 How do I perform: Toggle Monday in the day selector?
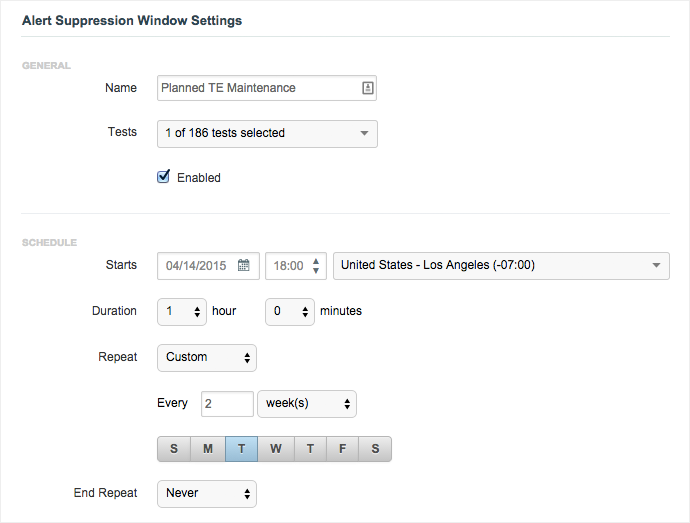tap(208, 449)
